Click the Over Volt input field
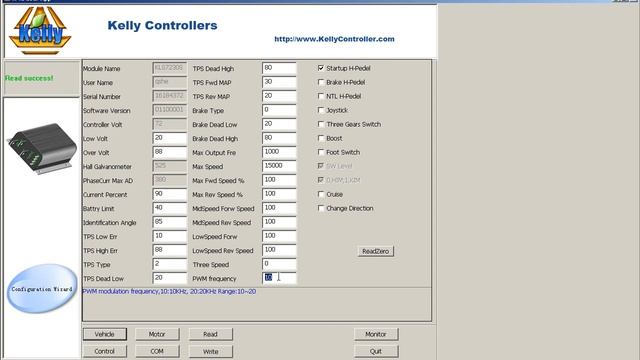Viewport: 640px width, 360px height. [x=170, y=152]
